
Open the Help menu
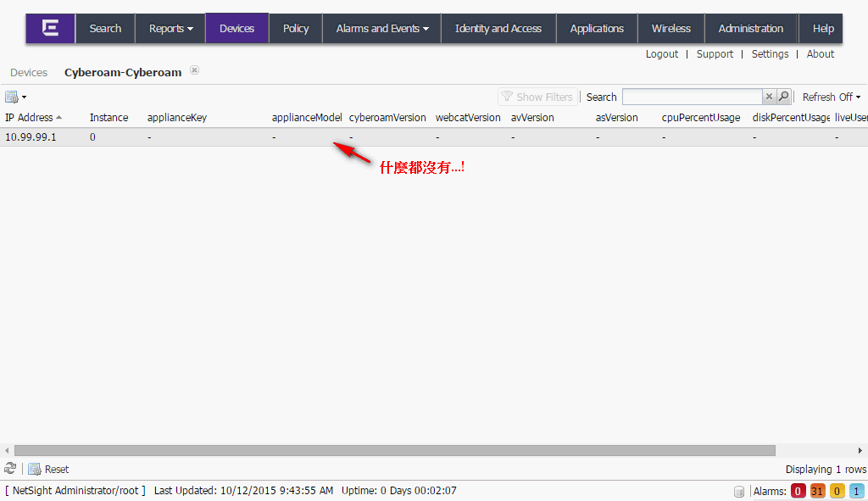click(x=822, y=28)
